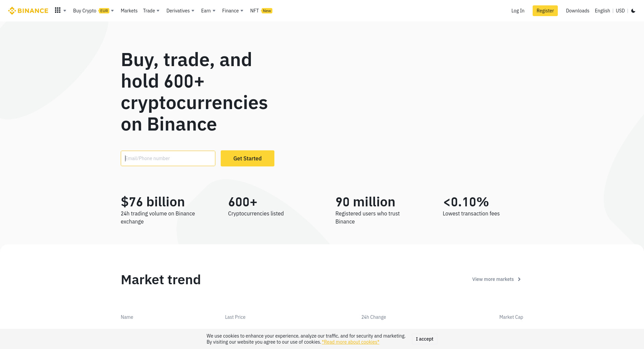
Task: Expand the Trade dropdown menu
Action: pyautogui.click(x=151, y=11)
